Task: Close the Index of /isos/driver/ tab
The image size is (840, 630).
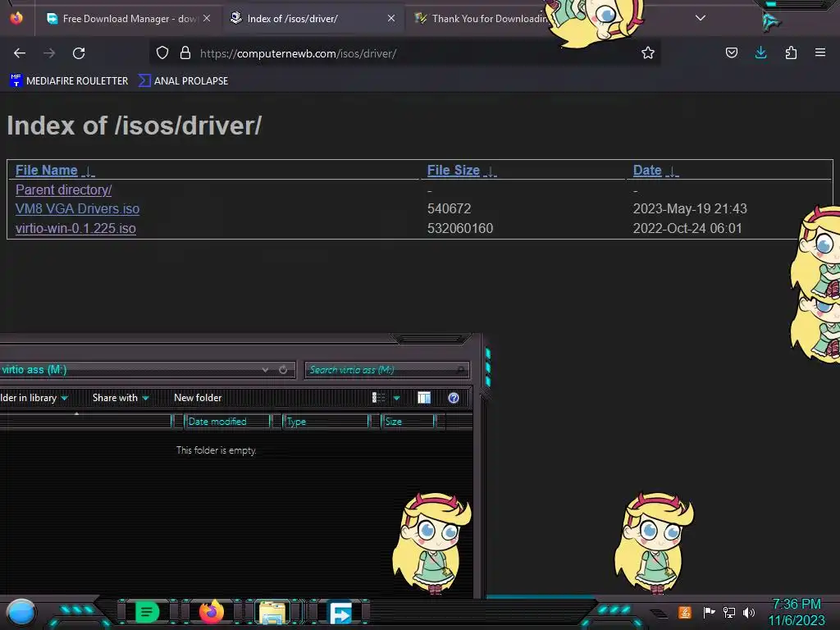Action: coord(391,18)
